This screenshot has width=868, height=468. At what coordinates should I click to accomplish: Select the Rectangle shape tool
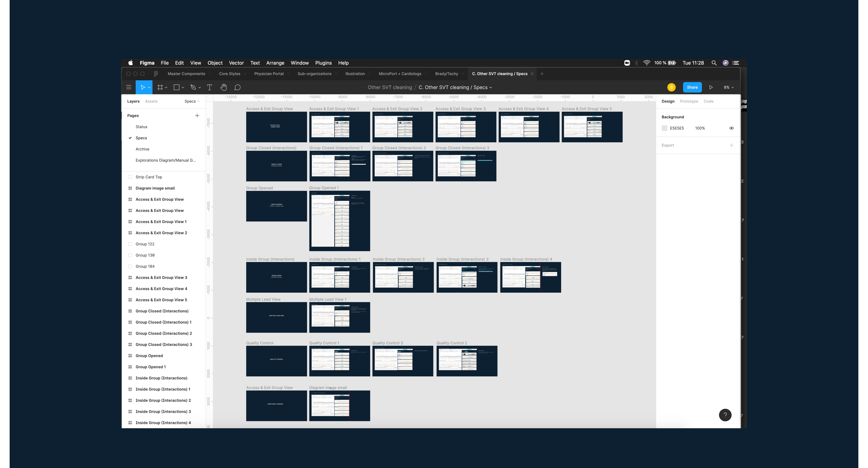coord(176,87)
